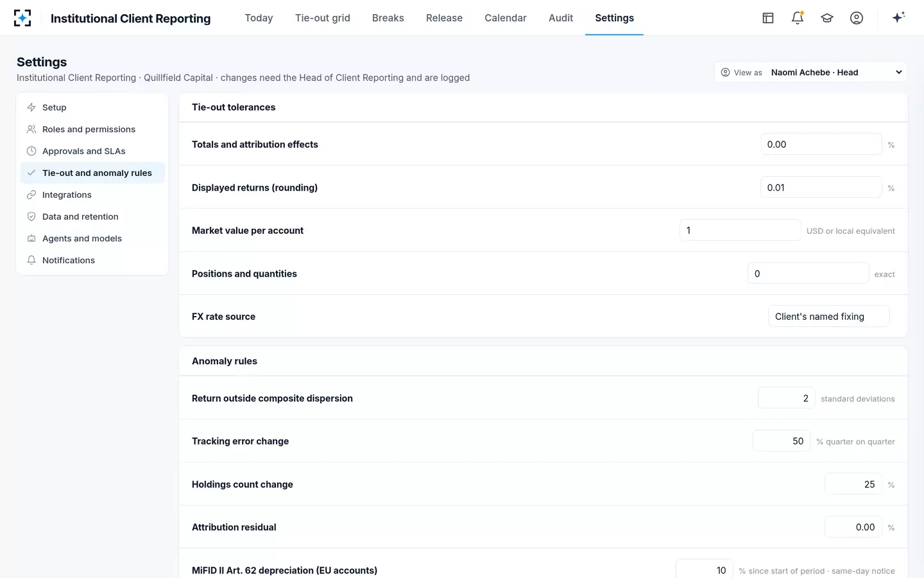This screenshot has width=924, height=578.
Task: Select the Settings tab
Action: (x=614, y=18)
